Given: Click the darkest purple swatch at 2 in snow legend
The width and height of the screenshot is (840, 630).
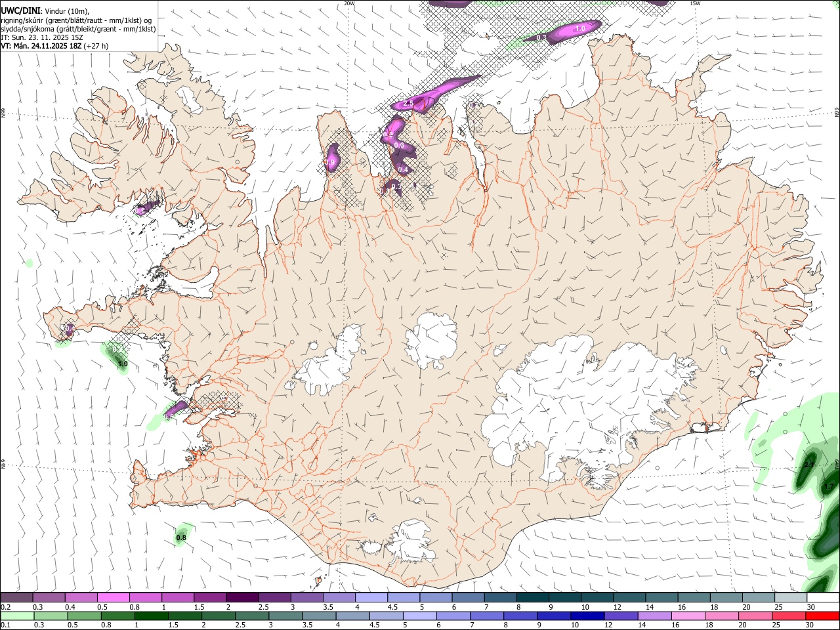Looking at the screenshot, I should (x=241, y=598).
